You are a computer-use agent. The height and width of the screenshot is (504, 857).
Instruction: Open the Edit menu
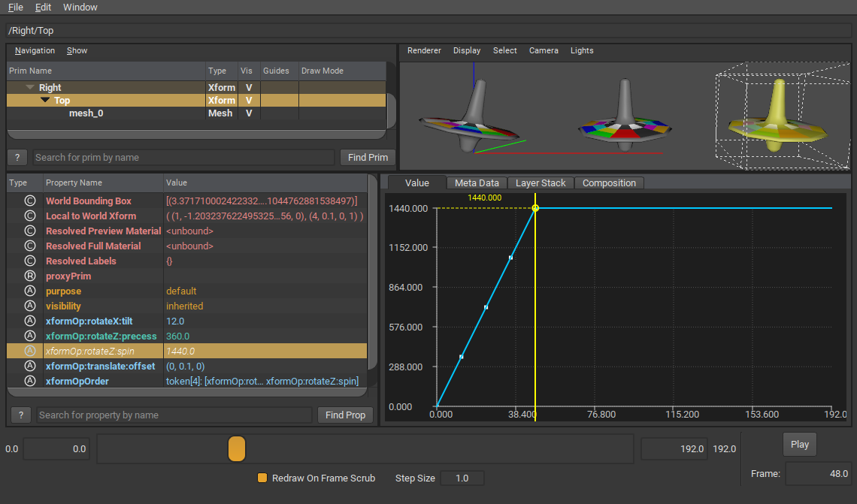click(x=43, y=7)
